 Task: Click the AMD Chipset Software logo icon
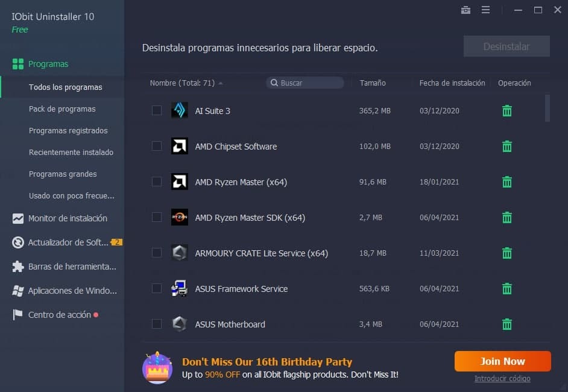point(179,146)
